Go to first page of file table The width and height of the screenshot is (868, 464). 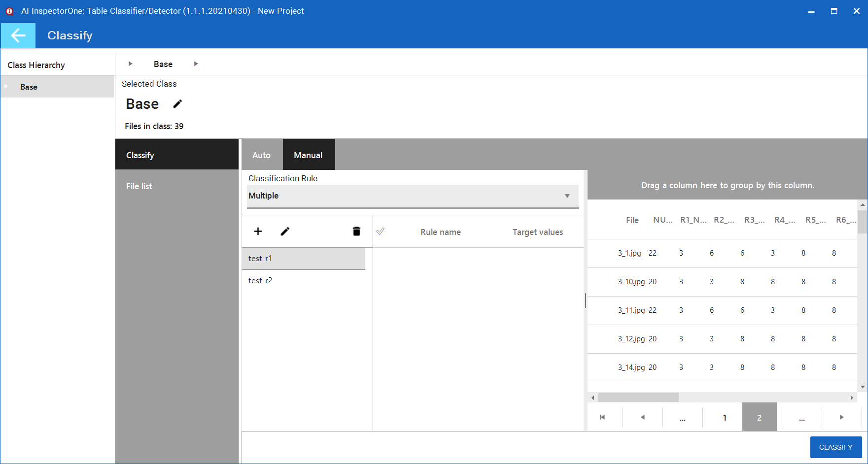(x=602, y=417)
